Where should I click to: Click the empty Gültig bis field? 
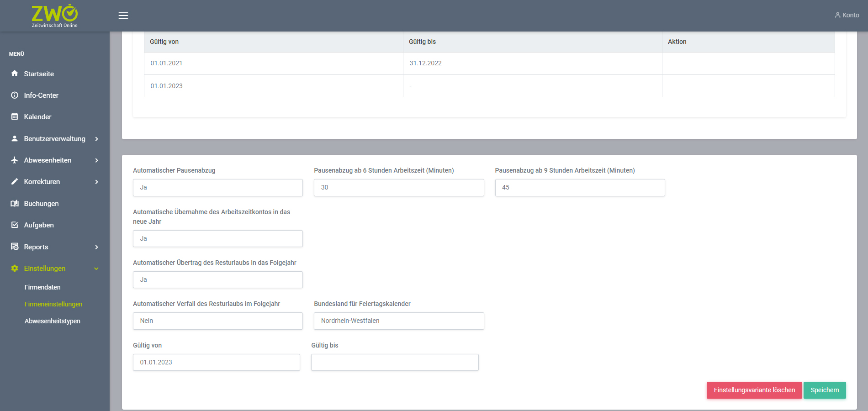(395, 362)
